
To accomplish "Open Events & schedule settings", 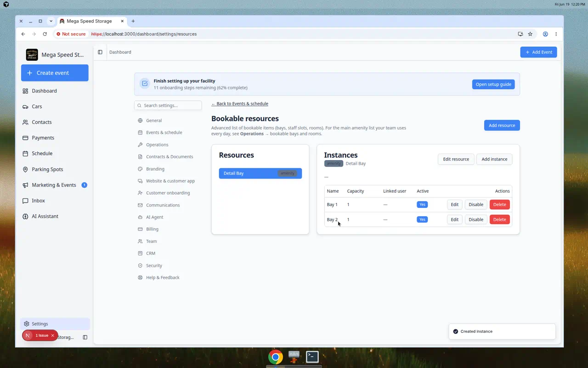I will point(164,132).
